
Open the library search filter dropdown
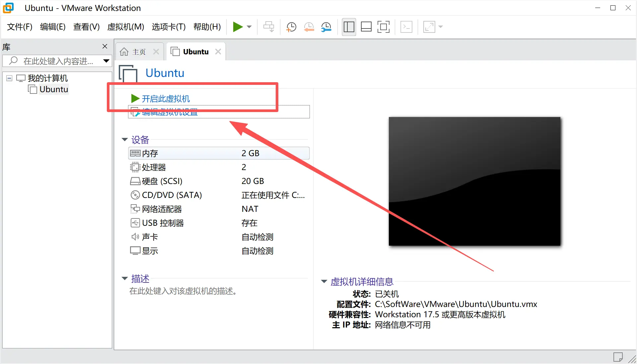[x=106, y=61]
